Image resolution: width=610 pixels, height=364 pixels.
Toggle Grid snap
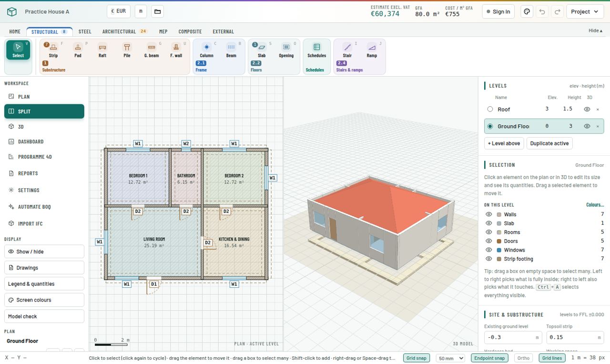tap(417, 358)
